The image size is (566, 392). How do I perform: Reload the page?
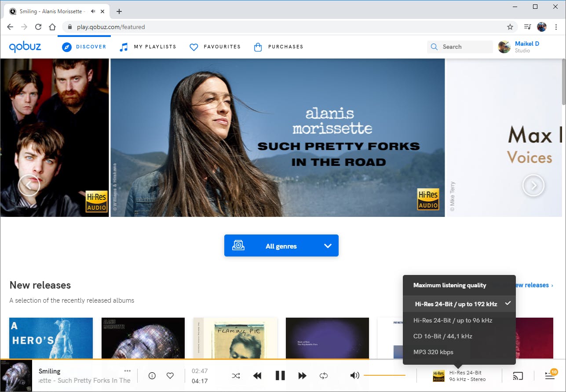[38, 27]
